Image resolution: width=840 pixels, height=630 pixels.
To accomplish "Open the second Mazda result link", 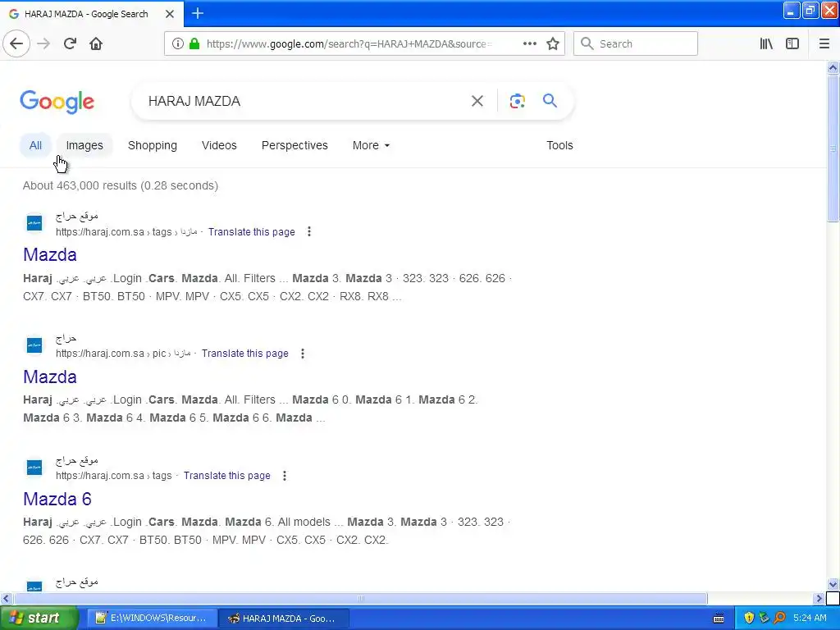I will click(x=50, y=377).
